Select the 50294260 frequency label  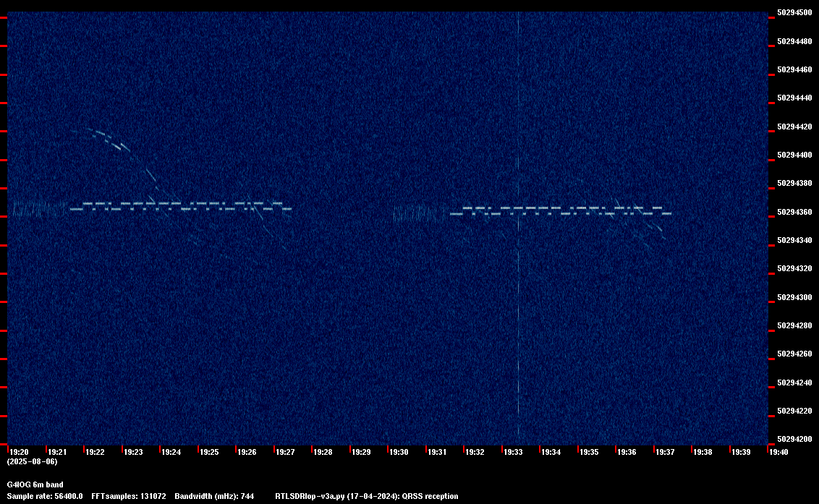coord(794,354)
